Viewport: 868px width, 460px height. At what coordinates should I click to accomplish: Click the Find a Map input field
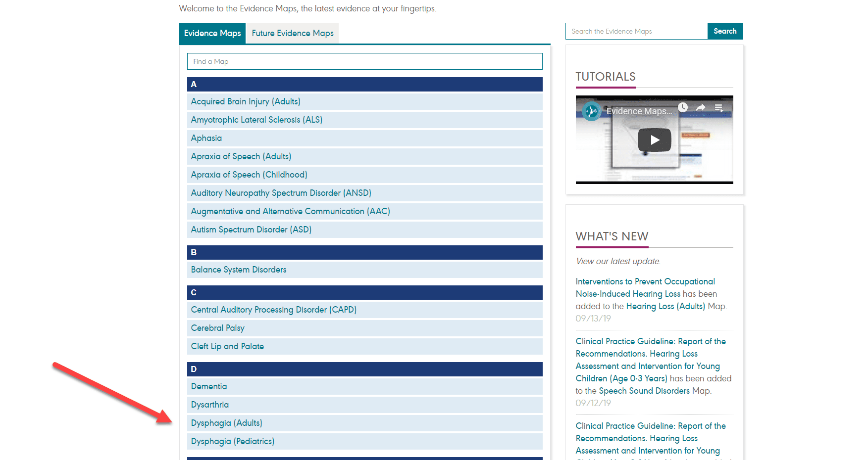(364, 61)
